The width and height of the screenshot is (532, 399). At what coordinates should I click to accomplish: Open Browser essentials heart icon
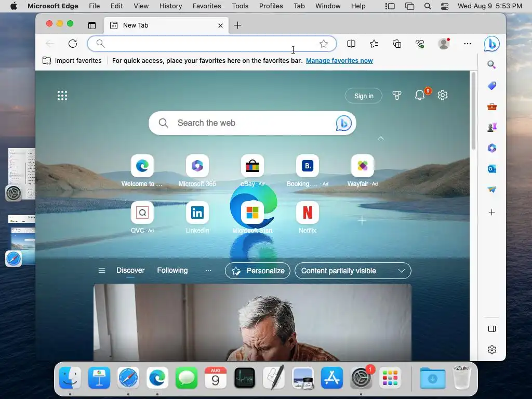click(420, 44)
